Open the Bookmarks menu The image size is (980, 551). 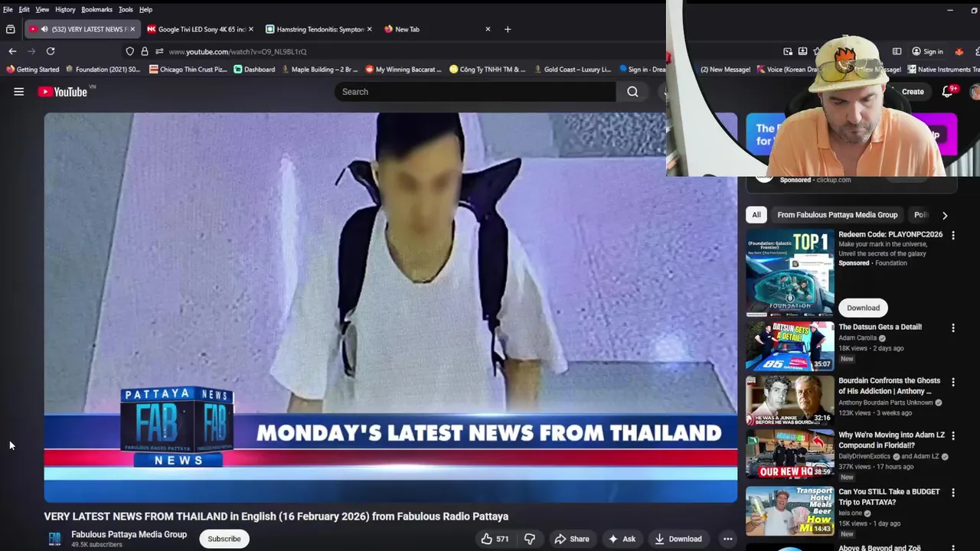96,9
